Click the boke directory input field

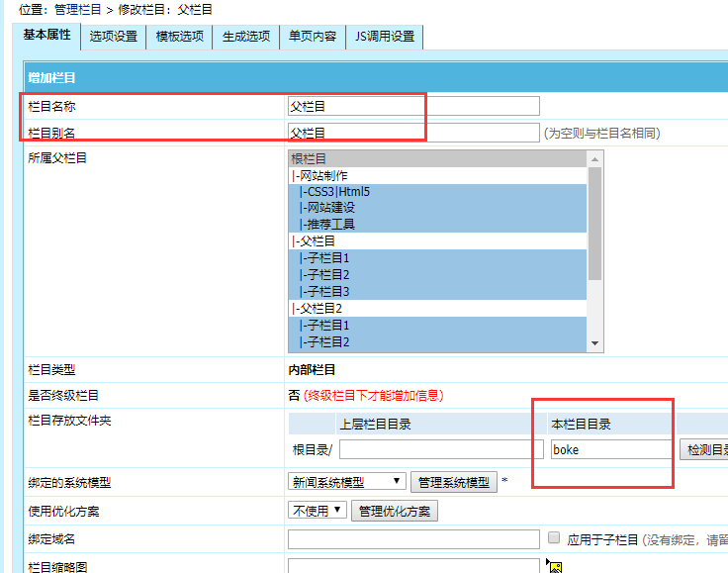click(610, 449)
